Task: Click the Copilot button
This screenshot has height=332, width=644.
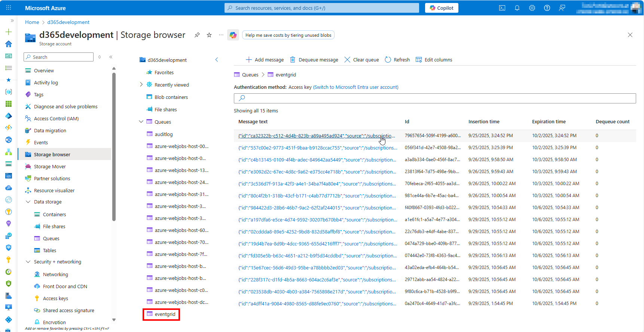Action: (442, 8)
